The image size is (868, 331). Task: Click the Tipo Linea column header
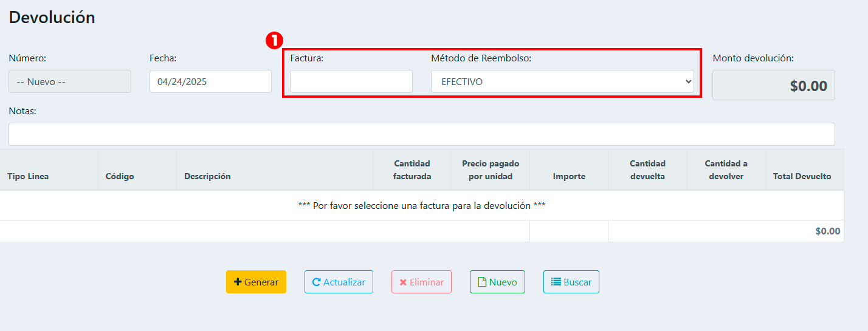click(28, 177)
